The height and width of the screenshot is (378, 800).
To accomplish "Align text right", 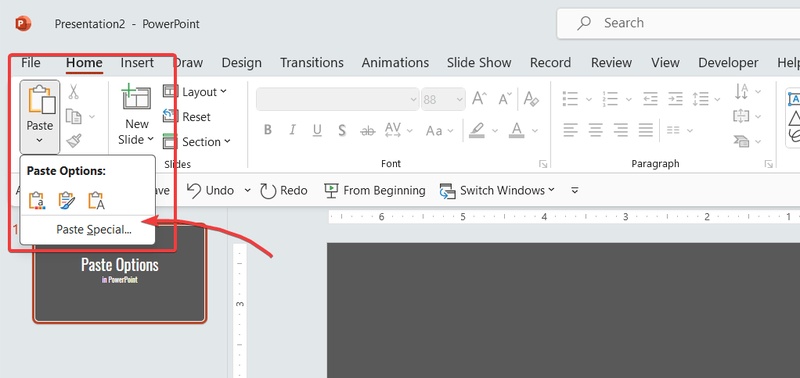I will click(620, 131).
